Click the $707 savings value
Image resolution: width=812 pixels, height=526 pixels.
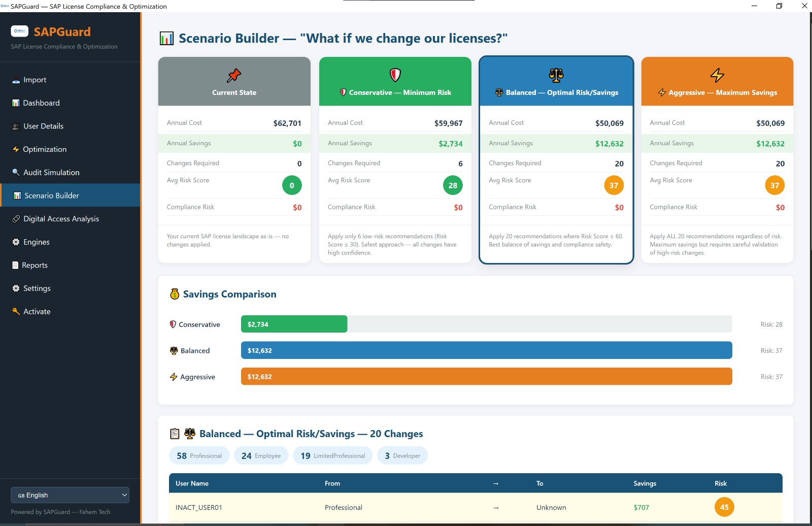641,507
